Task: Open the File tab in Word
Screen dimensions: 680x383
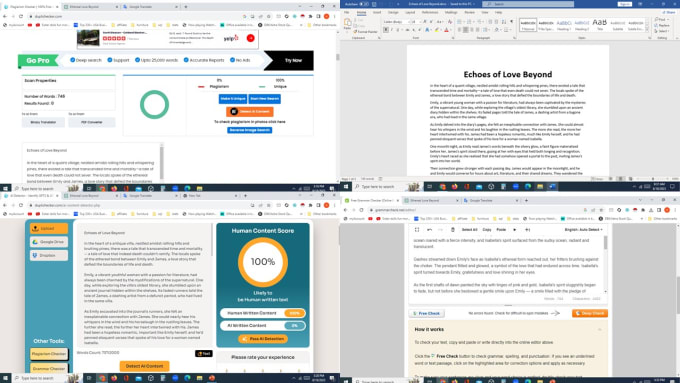Action: click(347, 13)
